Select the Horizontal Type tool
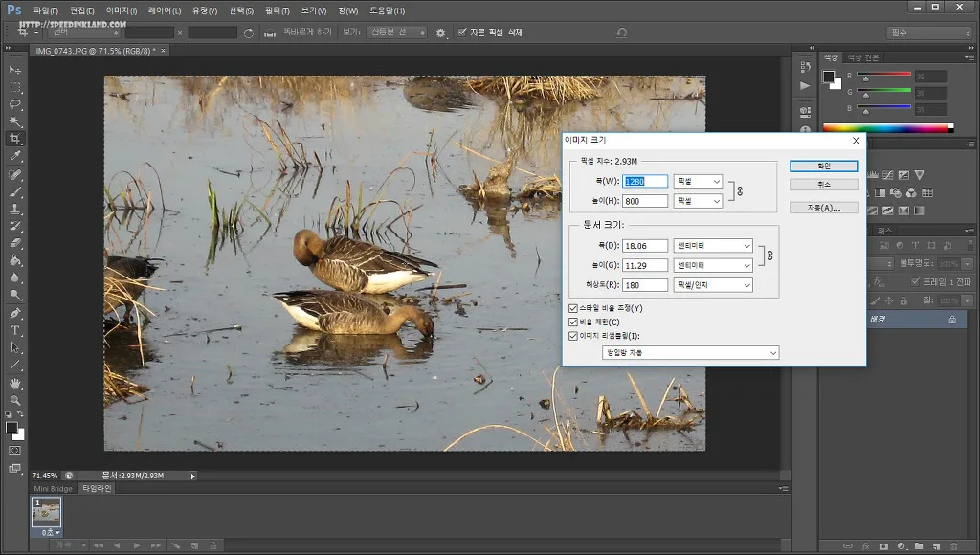The height and width of the screenshot is (555, 980). tap(15, 330)
